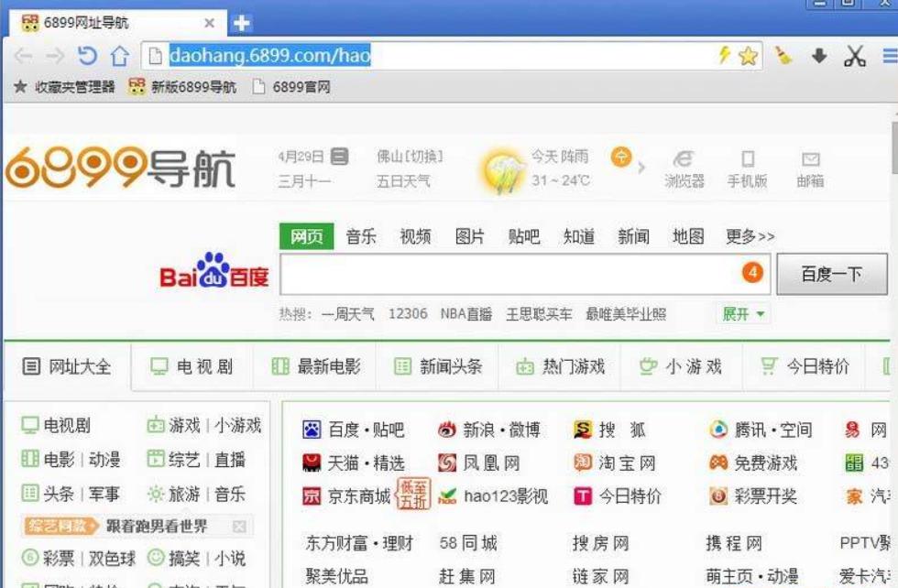Open a new tab with plus button

(242, 23)
